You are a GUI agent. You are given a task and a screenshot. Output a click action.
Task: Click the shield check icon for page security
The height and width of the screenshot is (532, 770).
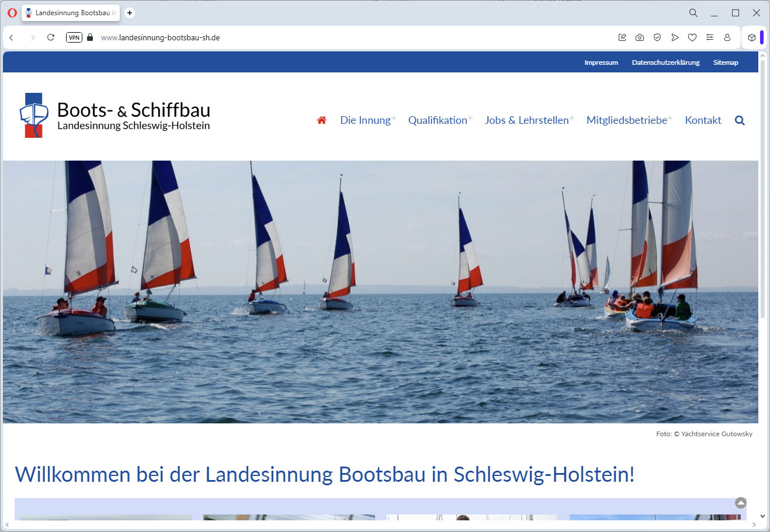tap(657, 37)
